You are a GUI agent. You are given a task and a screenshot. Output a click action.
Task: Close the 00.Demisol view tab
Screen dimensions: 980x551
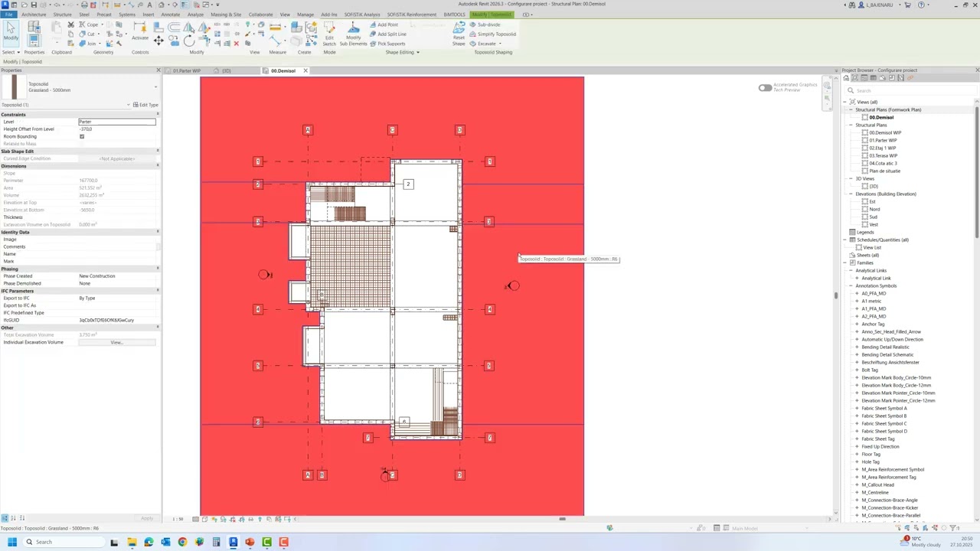click(305, 71)
